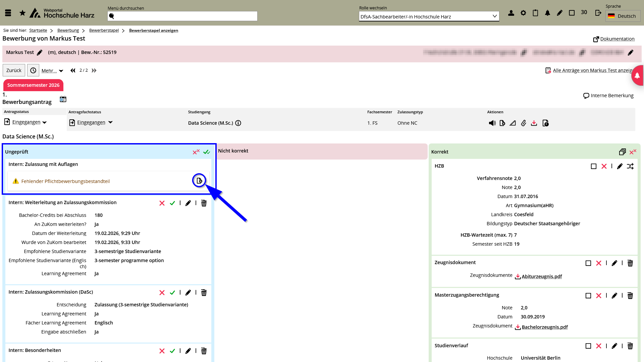Add missing document for Fehlender Pflichtbewerbungsbestandteil
The height and width of the screenshot is (362, 644).
pyautogui.click(x=199, y=181)
